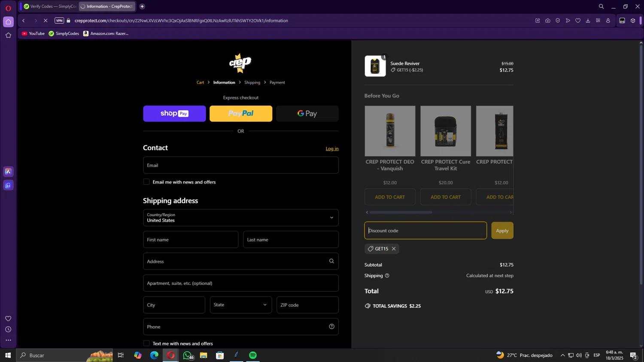
Task: Focus the Discount code field
Action: [x=425, y=231]
